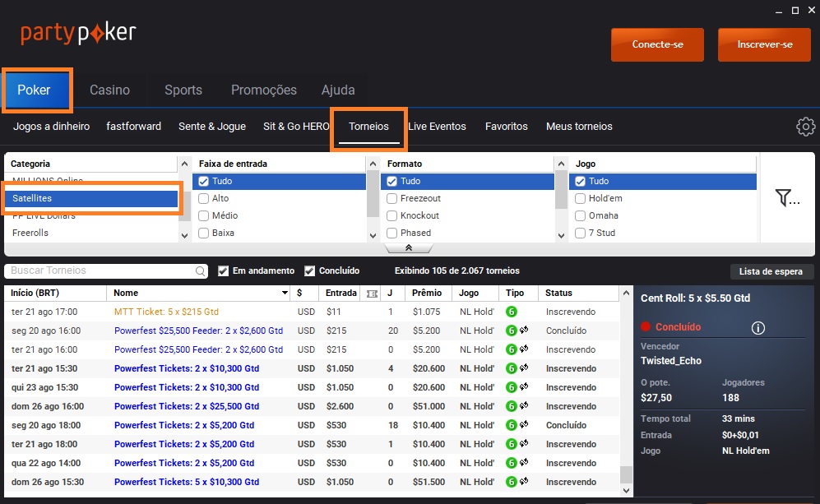Open Sente & Jogue tab
The image size is (820, 504).
(212, 127)
